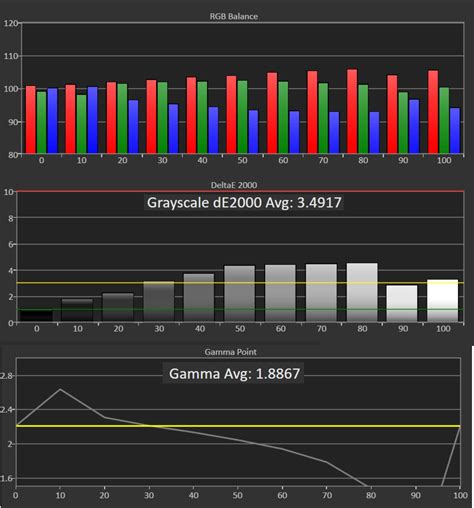Click the red bar at 0 in RGB Balance

(x=31, y=120)
